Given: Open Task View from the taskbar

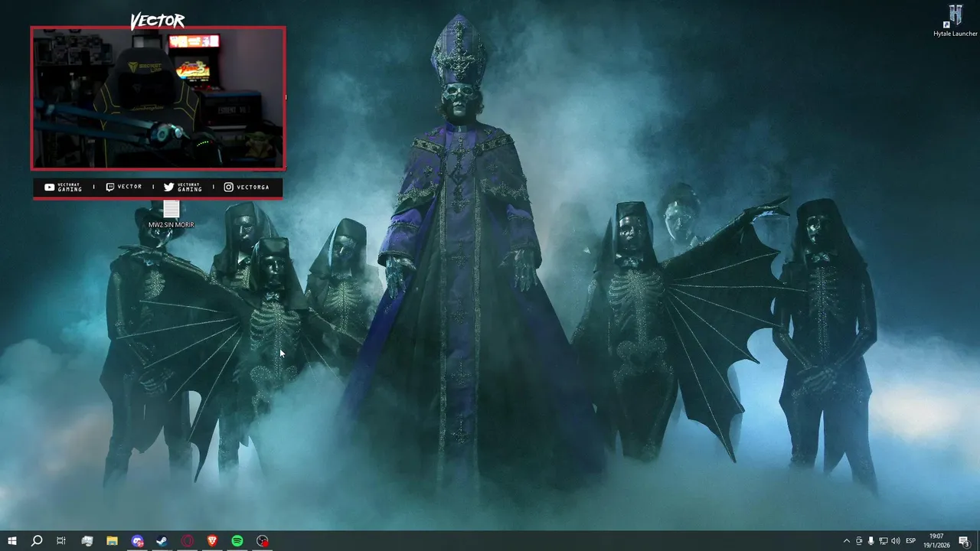Looking at the screenshot, I should (x=61, y=541).
